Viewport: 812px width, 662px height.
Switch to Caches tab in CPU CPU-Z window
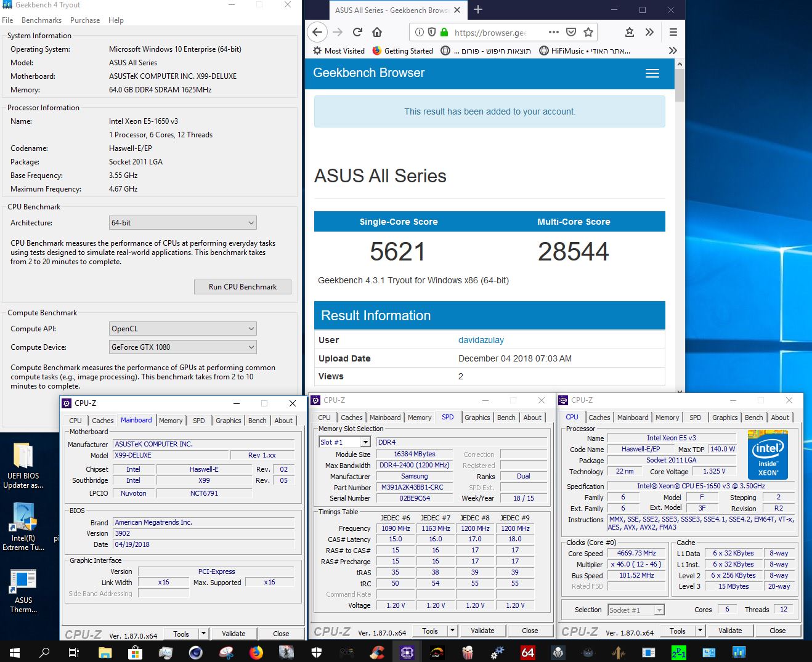(599, 418)
